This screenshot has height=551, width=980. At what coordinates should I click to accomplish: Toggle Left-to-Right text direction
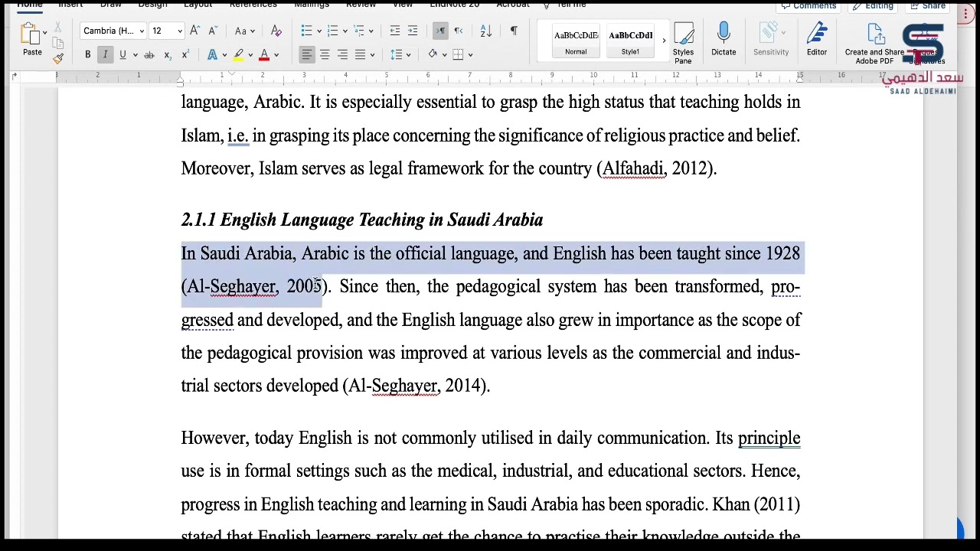(x=440, y=31)
